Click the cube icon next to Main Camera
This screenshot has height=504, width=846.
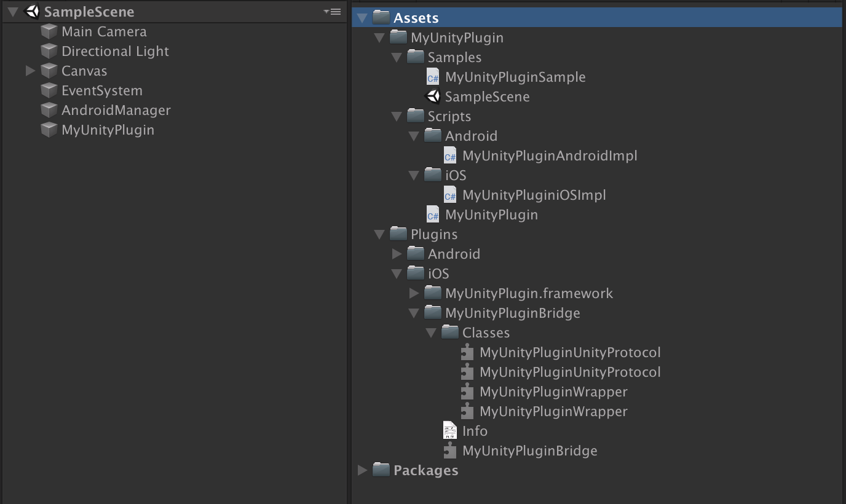coord(49,31)
